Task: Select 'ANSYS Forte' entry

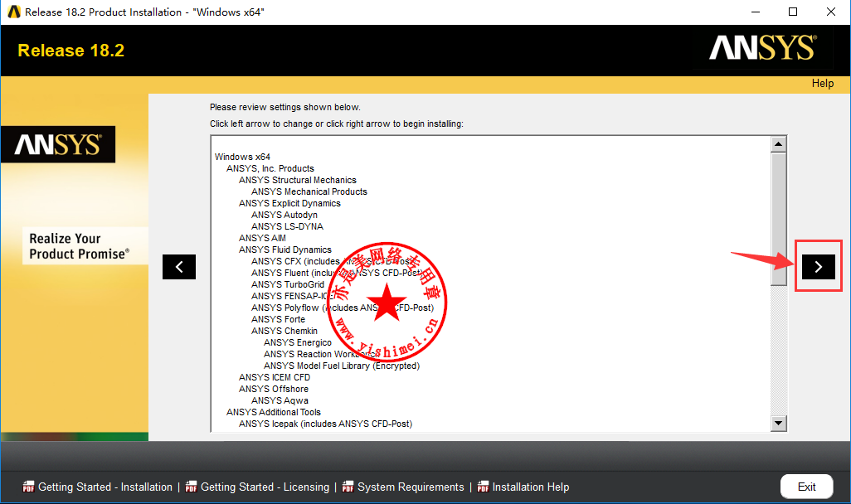Action: 279,319
